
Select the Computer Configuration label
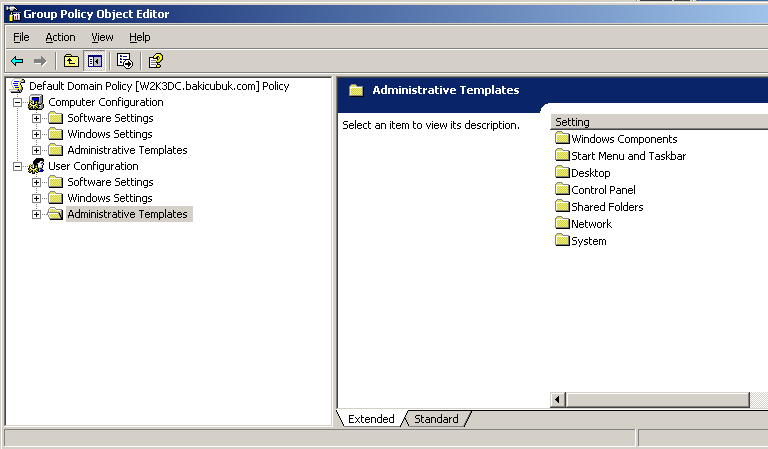tap(106, 102)
